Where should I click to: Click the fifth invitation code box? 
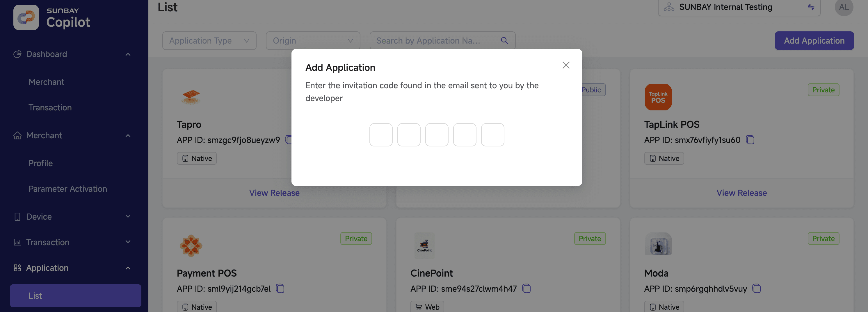(x=493, y=135)
